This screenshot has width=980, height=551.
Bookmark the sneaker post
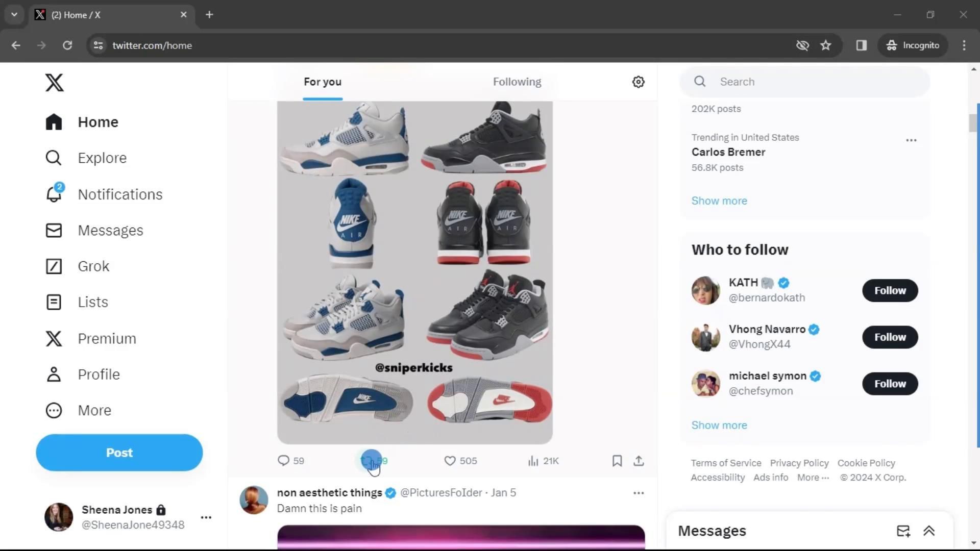point(617,461)
